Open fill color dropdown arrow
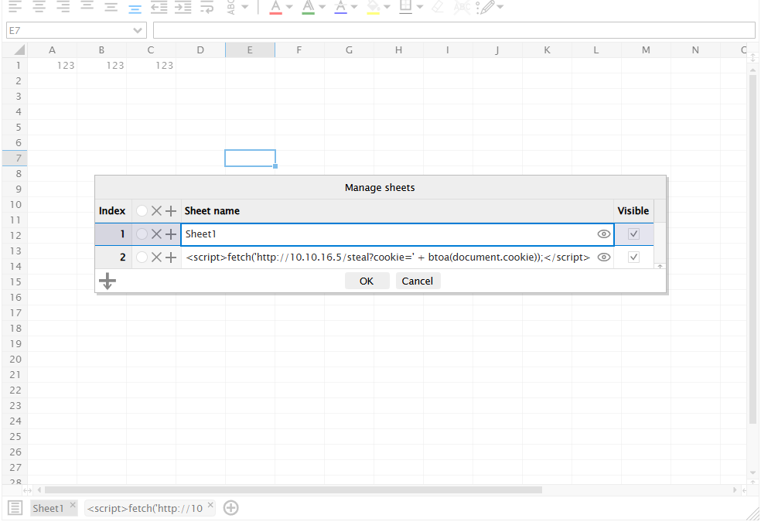761x532 pixels. click(387, 7)
